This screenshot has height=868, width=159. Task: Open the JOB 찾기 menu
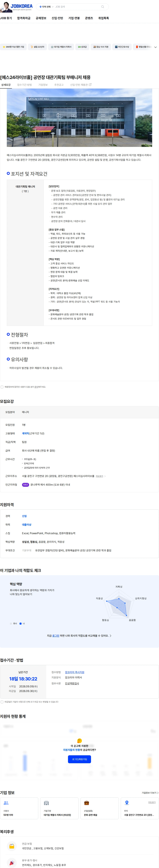click(6, 18)
